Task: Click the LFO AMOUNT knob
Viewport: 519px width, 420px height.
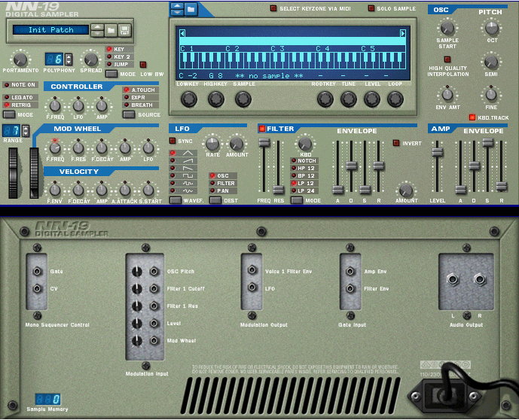Action: click(237, 144)
